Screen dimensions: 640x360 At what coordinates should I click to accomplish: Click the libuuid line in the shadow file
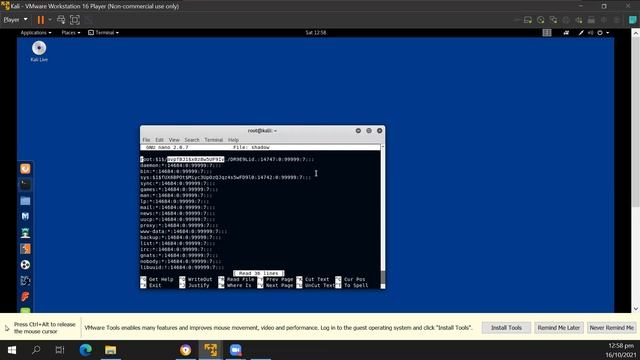tap(182, 267)
